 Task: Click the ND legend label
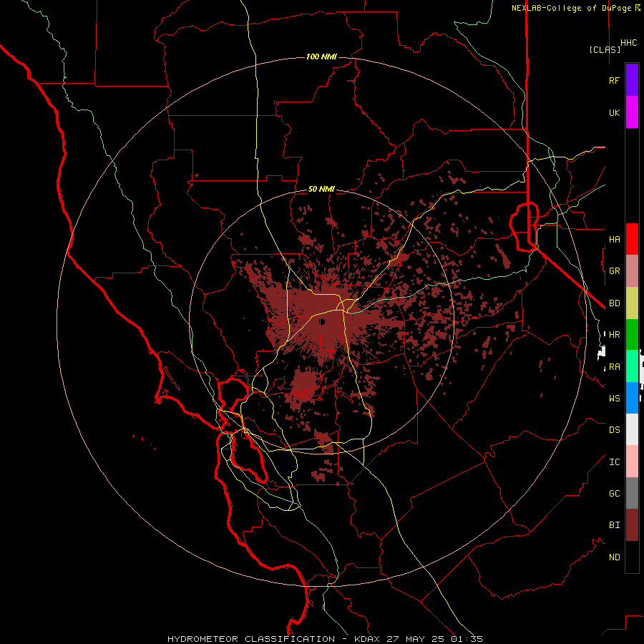[614, 557]
